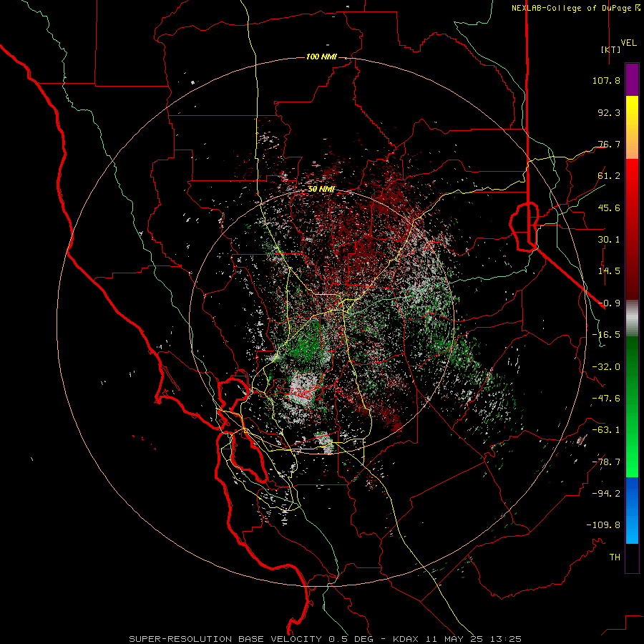Click the 50 NMI range ring label
The height and width of the screenshot is (644, 644).
(x=321, y=190)
